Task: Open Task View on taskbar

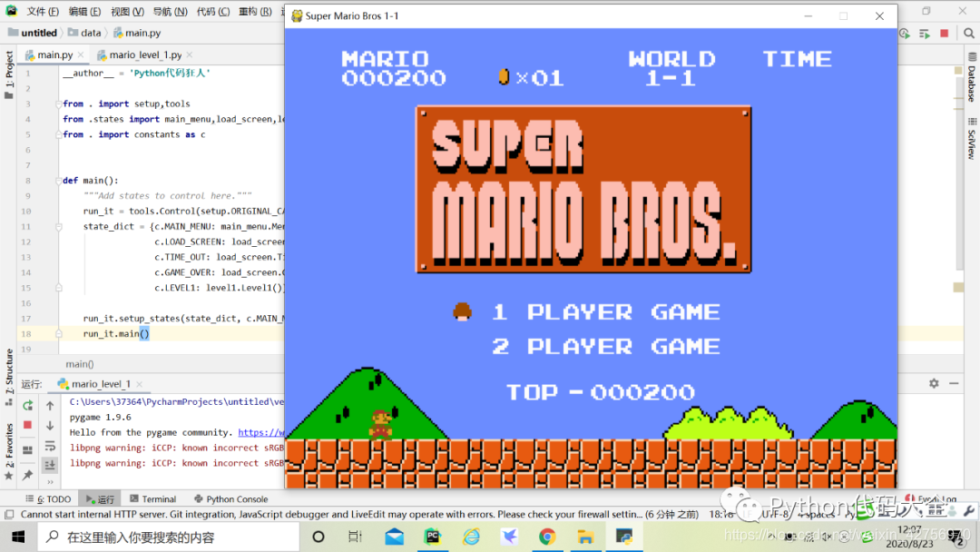Action: 356,537
